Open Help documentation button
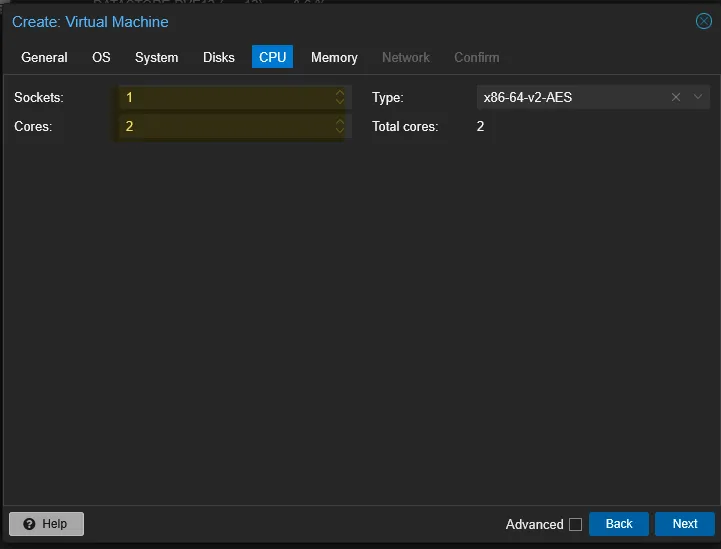721x549 pixels. [46, 524]
